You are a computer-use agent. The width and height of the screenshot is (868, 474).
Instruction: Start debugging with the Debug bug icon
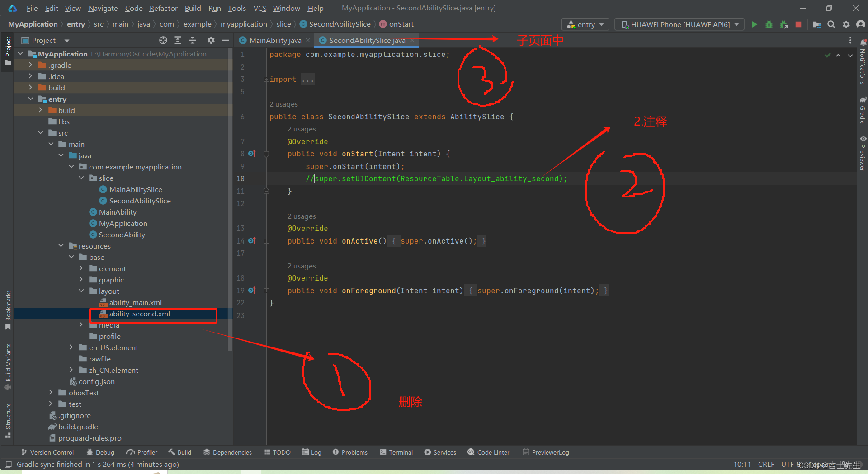point(769,24)
